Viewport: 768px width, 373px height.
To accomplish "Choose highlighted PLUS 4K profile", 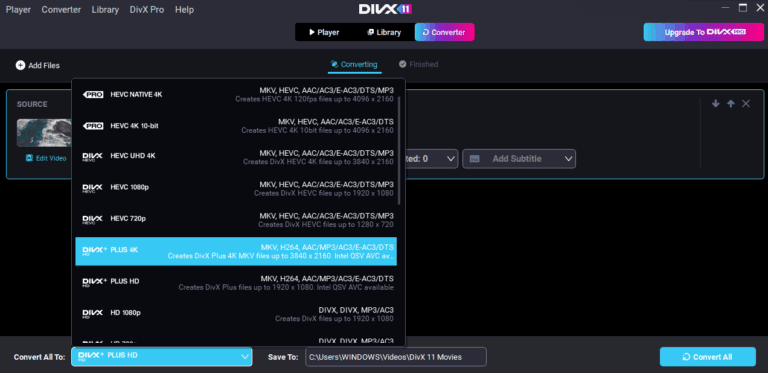I will [x=236, y=251].
